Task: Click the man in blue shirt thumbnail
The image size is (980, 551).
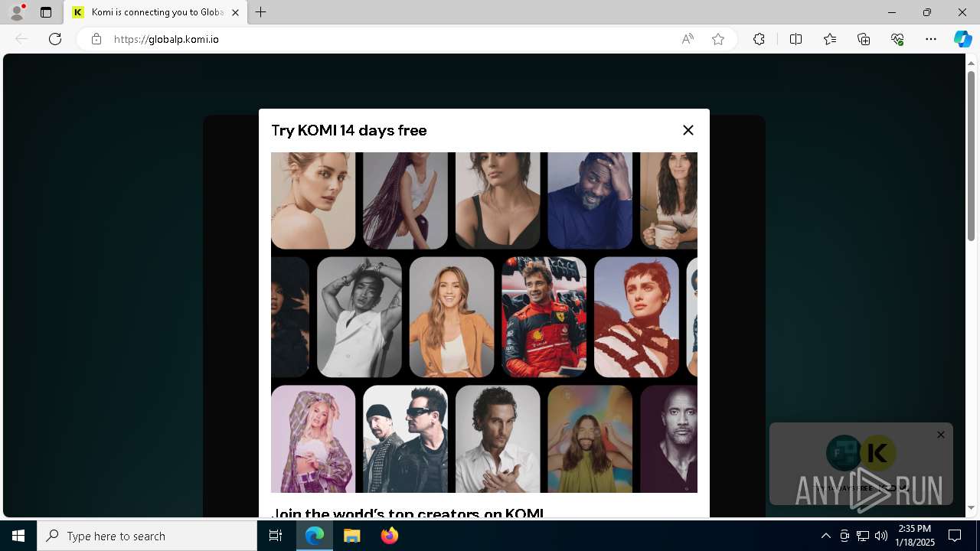Action: point(590,201)
